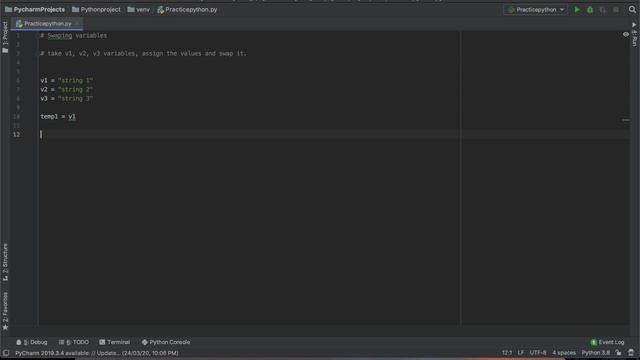Click the line v3 = "string 3"
Screen dimensions: 640x360
click(67, 98)
